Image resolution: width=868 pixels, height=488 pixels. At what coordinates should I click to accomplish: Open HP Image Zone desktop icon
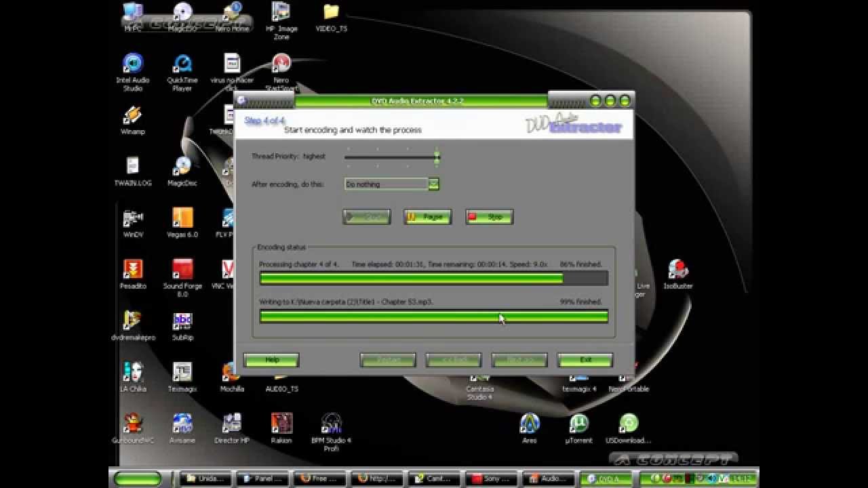point(281,20)
